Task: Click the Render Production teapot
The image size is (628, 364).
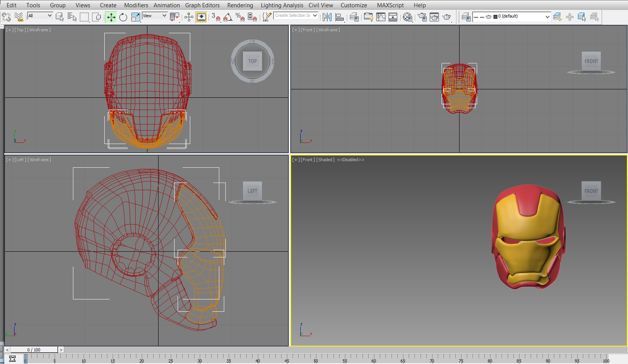Action: [447, 17]
